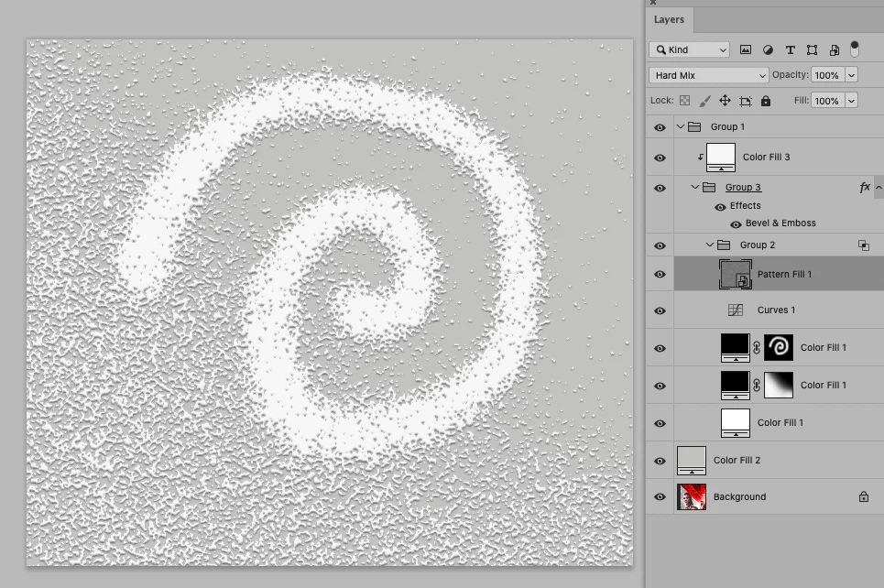Open Hard Mix blend mode dropdown
This screenshot has height=588, width=884.
pyautogui.click(x=709, y=75)
